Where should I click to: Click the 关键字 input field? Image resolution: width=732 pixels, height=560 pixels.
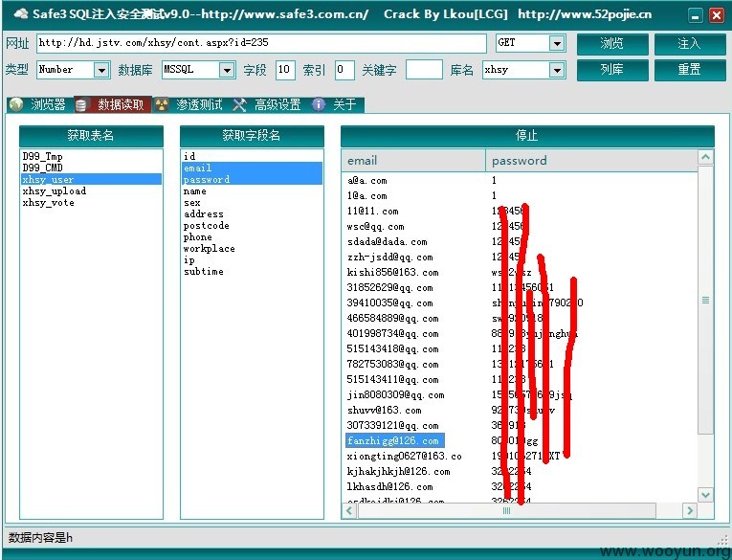tap(424, 70)
